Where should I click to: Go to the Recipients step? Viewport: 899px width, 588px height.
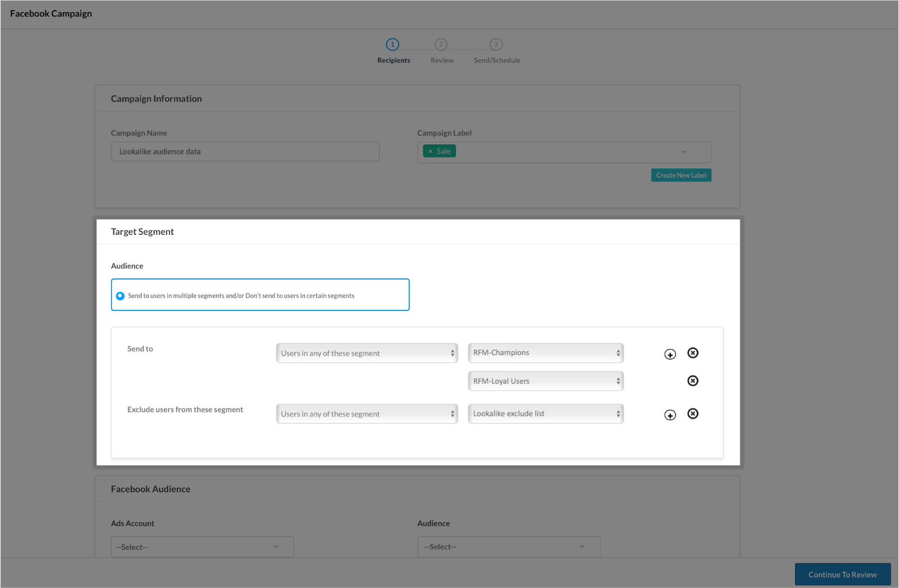(x=393, y=61)
